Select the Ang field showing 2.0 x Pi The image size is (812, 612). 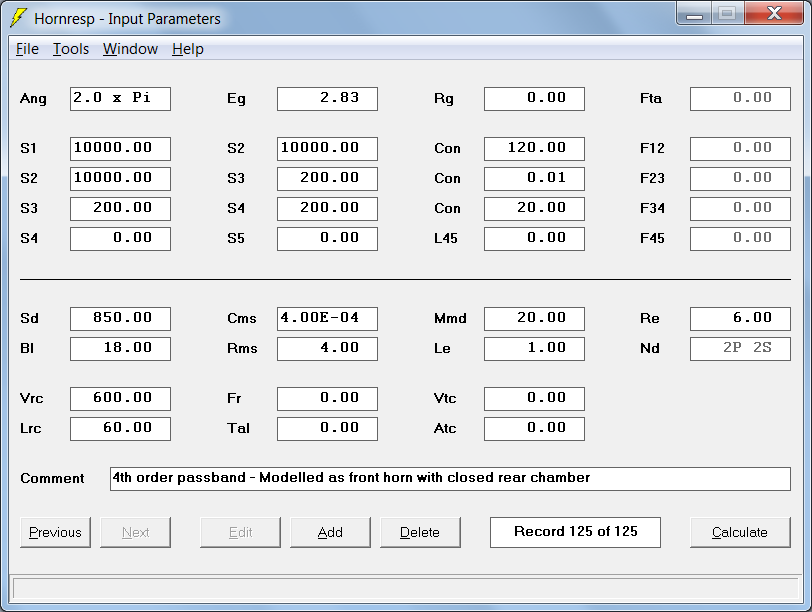point(120,98)
